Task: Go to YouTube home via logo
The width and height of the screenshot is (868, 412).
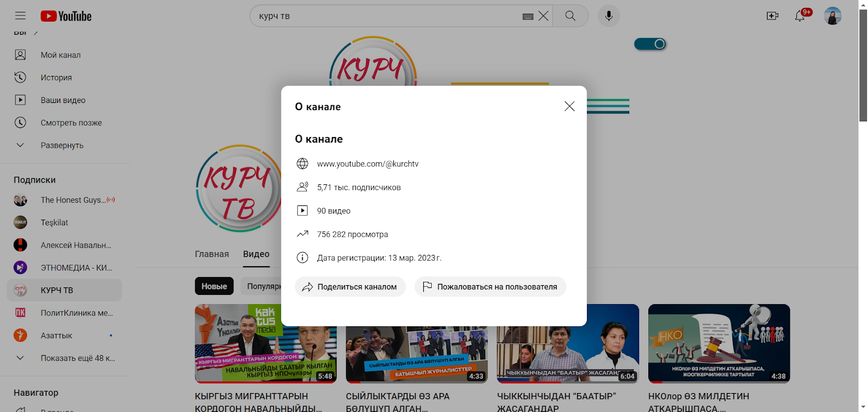Action: pyautogui.click(x=66, y=16)
